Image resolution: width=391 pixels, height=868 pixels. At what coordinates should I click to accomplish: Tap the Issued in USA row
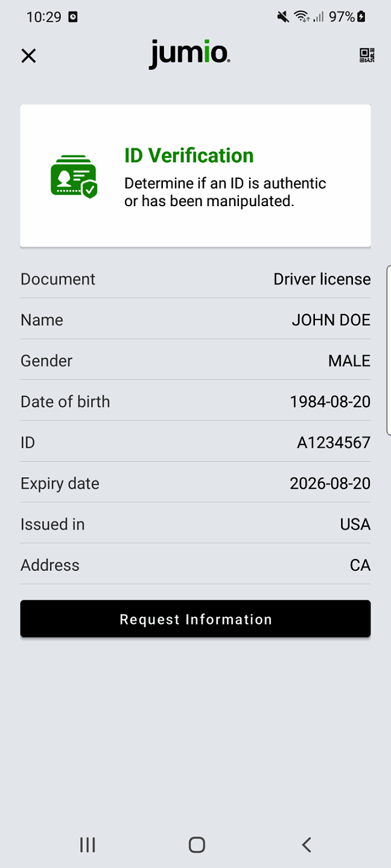click(195, 524)
